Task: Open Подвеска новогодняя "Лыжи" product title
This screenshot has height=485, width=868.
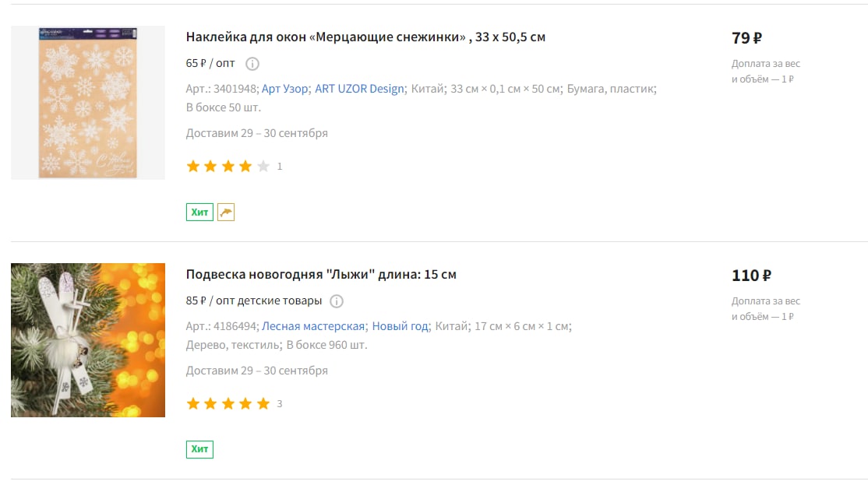Action: [321, 274]
